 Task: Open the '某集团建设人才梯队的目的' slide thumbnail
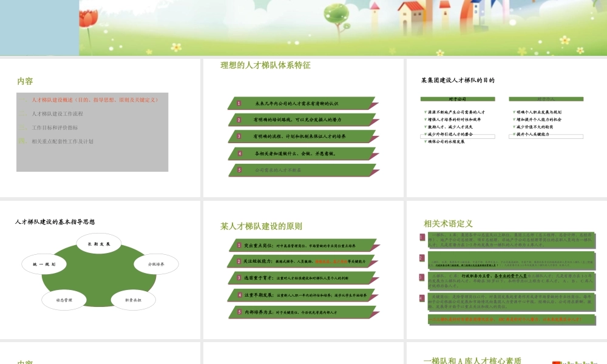point(507,128)
